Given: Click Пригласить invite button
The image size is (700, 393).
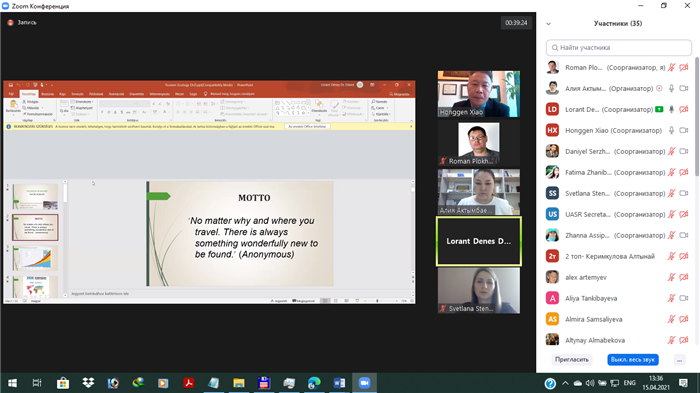Looking at the screenshot, I should [x=572, y=360].
